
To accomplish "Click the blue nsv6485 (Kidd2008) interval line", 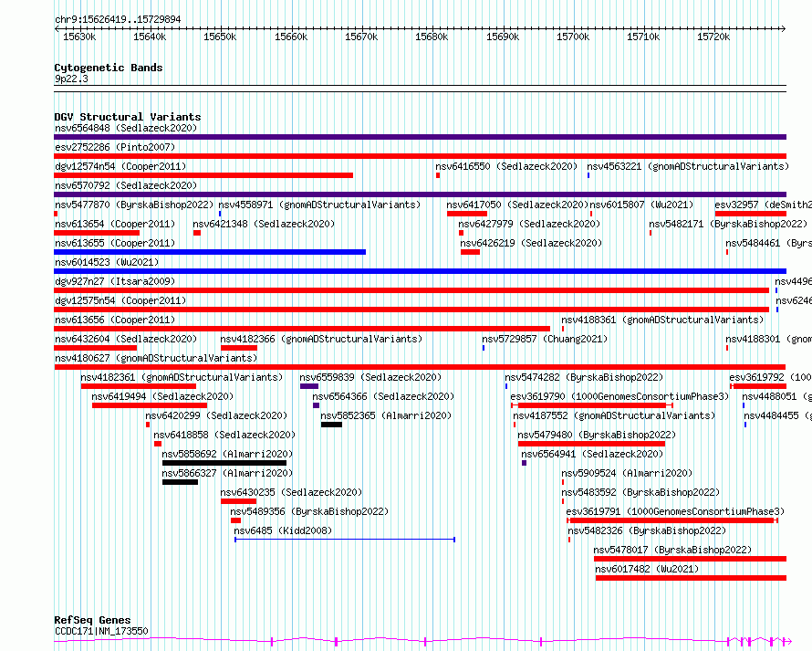I will click(x=345, y=540).
